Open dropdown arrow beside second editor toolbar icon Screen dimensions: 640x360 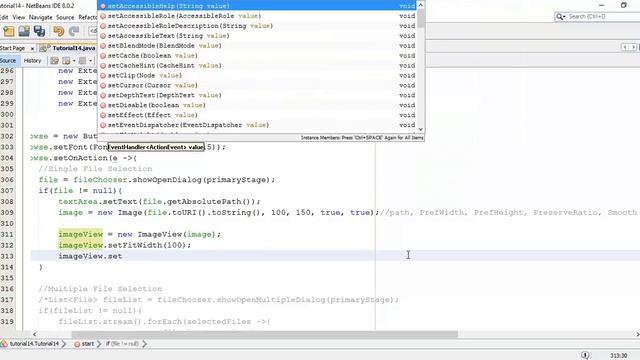74,61
